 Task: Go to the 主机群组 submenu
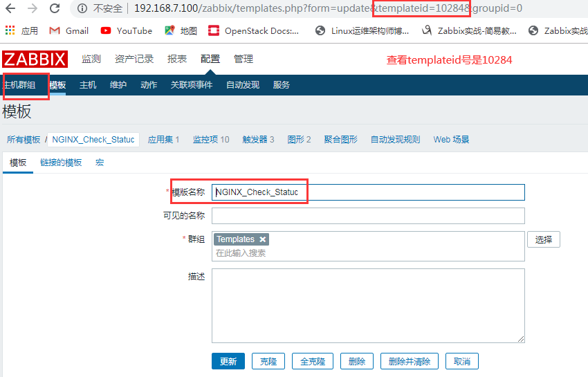19,85
